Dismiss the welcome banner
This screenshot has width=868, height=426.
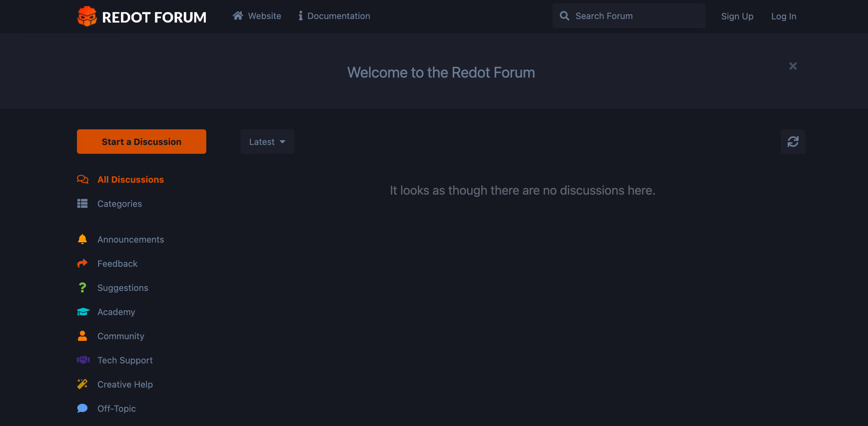[793, 66]
